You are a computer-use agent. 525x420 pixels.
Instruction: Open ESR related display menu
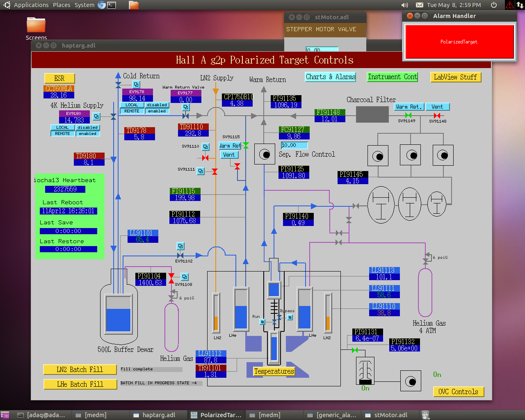[x=59, y=78]
